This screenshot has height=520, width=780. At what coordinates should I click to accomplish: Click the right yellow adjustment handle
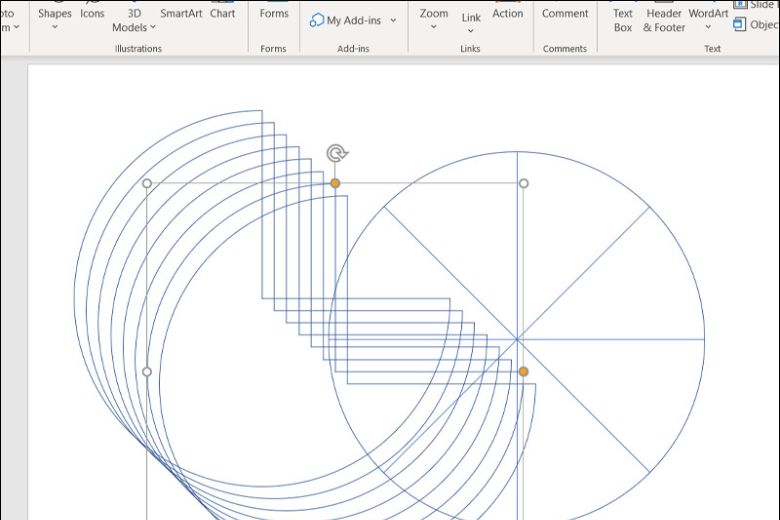coord(523,371)
